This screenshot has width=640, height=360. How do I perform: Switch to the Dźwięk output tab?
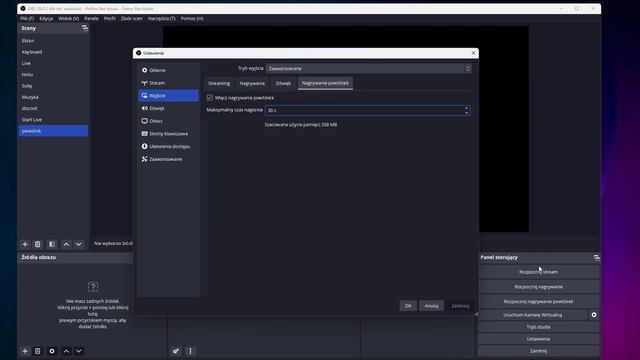283,83
